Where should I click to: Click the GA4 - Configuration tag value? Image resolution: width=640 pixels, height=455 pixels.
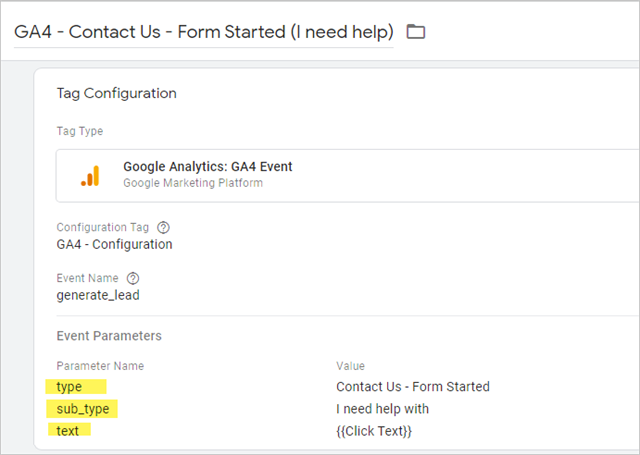(114, 244)
